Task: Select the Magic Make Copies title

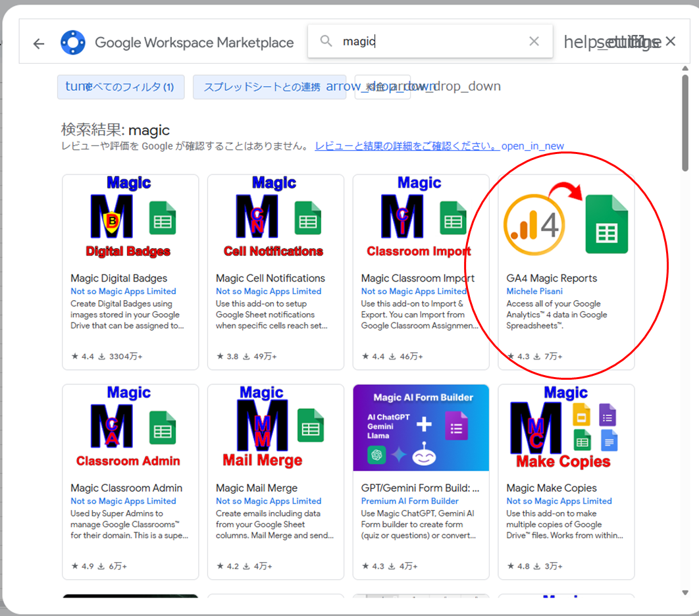Action: tap(552, 488)
